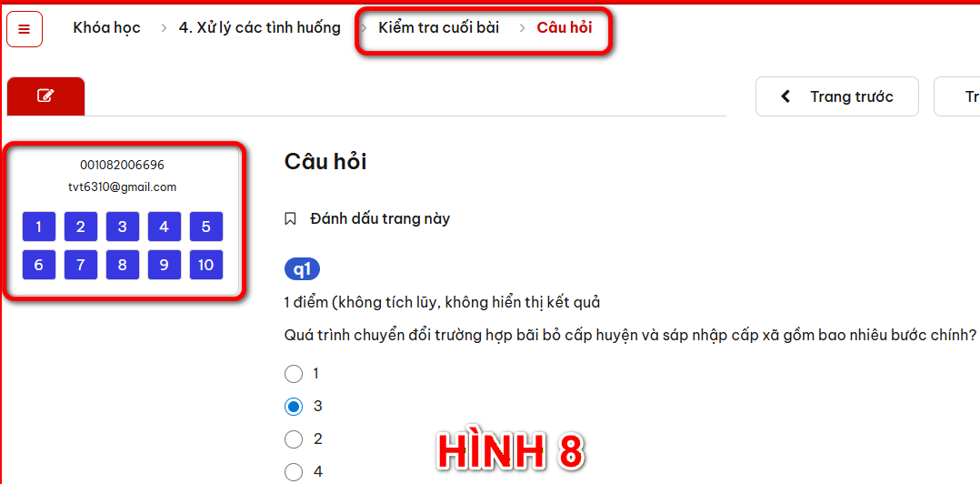This screenshot has width=980, height=484.
Task: Click the Câu hỏi breadcrumb item
Action: click(565, 27)
